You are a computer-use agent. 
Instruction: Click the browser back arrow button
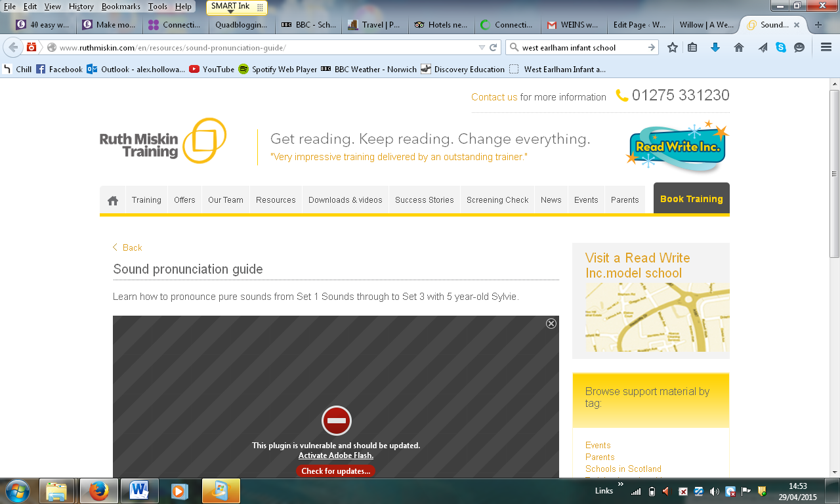(x=14, y=47)
